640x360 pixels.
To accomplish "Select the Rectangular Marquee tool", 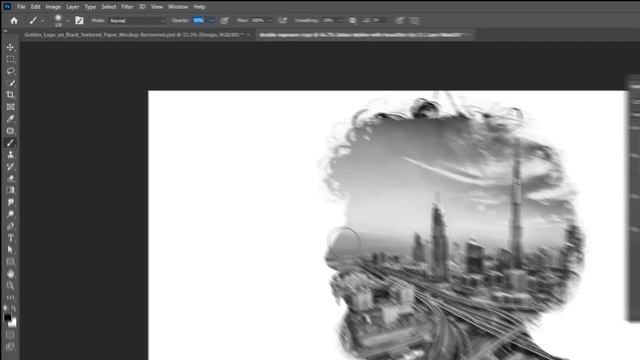I will pyautogui.click(x=11, y=60).
